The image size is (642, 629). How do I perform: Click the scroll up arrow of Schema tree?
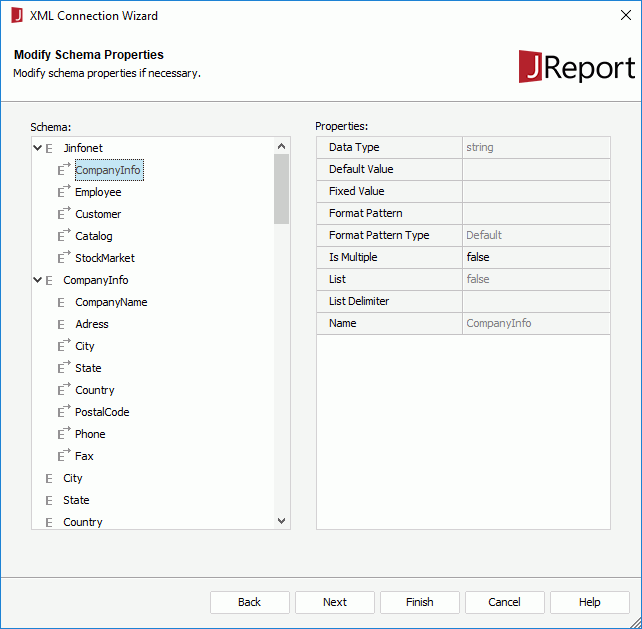pyautogui.click(x=281, y=146)
